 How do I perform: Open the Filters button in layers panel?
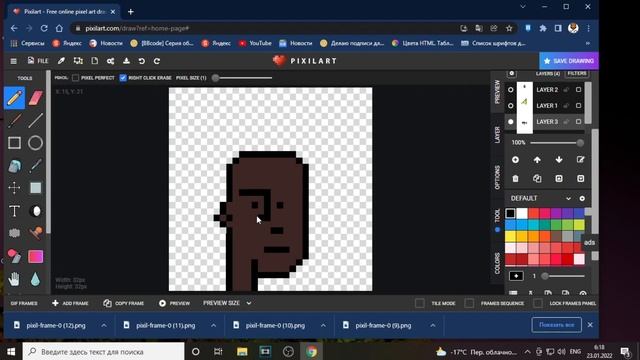click(577, 73)
